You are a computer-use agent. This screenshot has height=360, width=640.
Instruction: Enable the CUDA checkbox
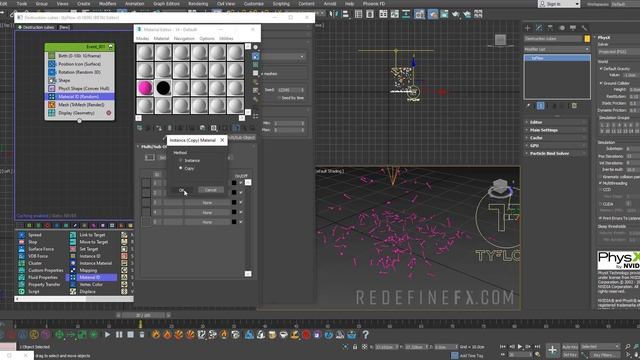click(601, 204)
